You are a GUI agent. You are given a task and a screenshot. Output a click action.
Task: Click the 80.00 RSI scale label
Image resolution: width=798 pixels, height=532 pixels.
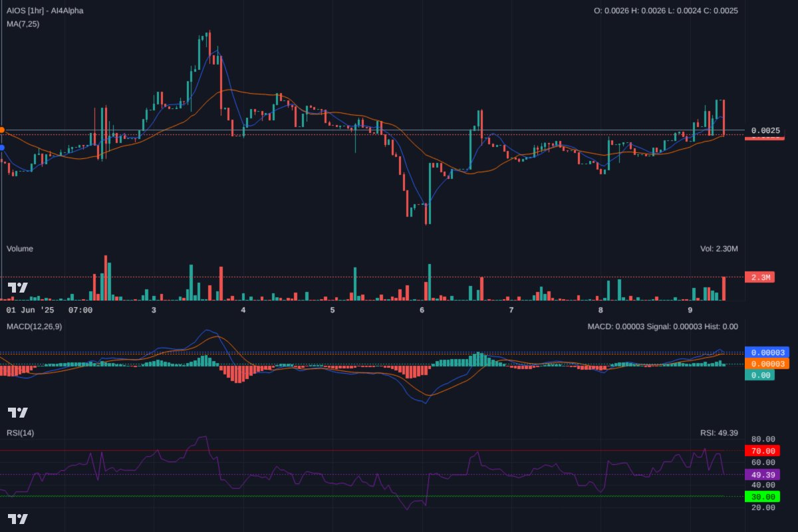(x=763, y=439)
